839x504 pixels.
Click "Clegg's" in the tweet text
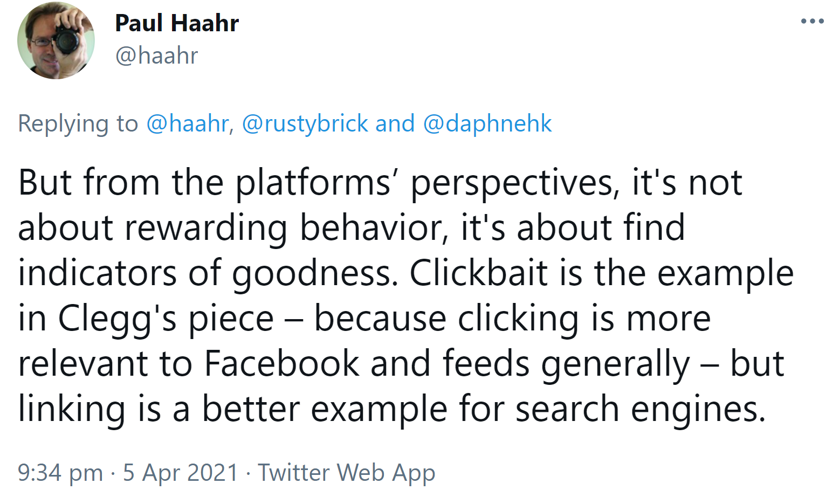coord(117,318)
